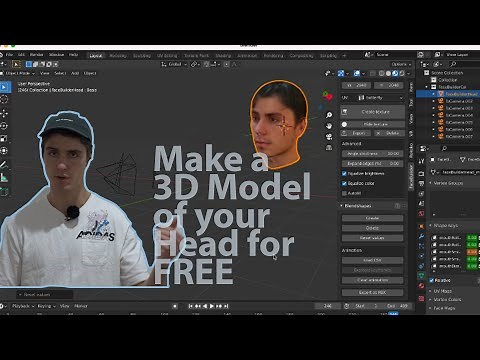Viewport: 480px width, 360px height.
Task: Select the Rotate tool in the left toolbar
Action: point(4,126)
